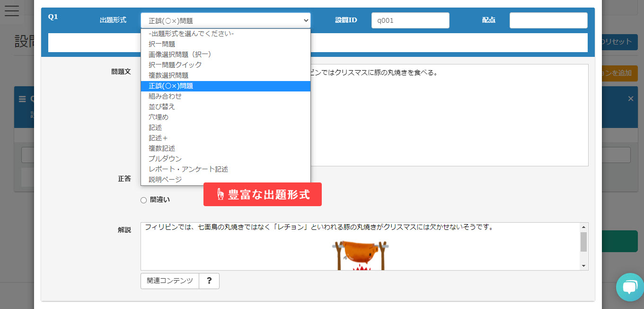Open the hamburger menu icon at top-left
This screenshot has width=644, height=309.
11,10
